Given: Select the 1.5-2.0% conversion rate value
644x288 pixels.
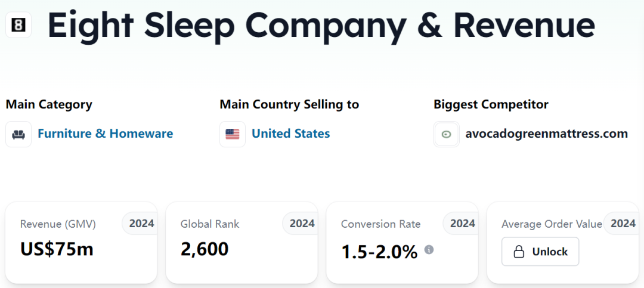Looking at the screenshot, I should 379,252.
